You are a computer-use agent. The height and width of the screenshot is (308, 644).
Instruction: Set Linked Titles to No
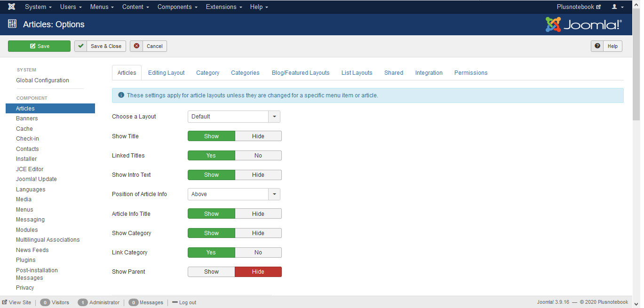258,156
